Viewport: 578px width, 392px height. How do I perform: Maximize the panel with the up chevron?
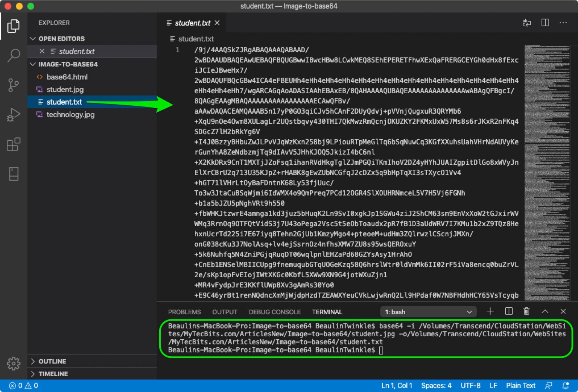(x=545, y=311)
